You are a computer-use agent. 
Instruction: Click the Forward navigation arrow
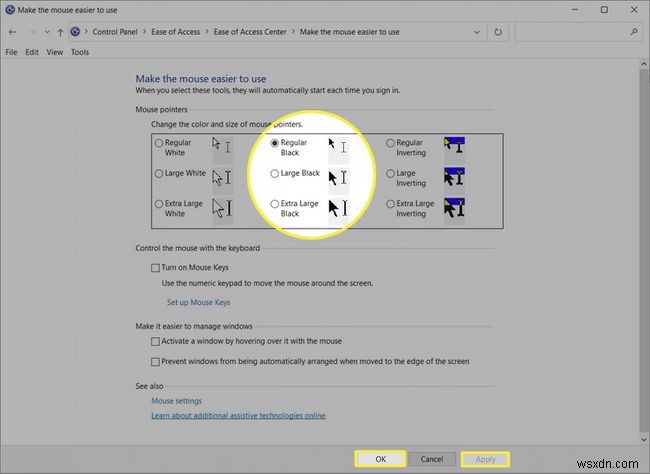(31, 32)
